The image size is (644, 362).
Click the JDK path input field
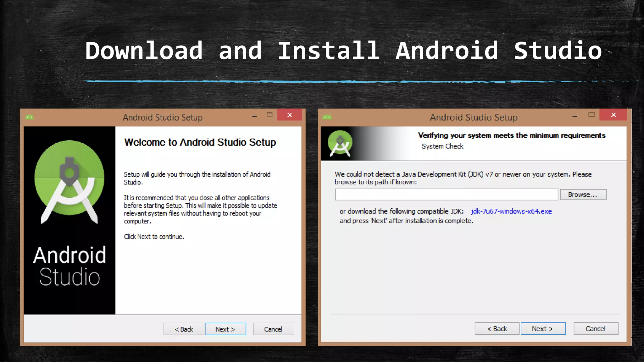click(x=447, y=195)
